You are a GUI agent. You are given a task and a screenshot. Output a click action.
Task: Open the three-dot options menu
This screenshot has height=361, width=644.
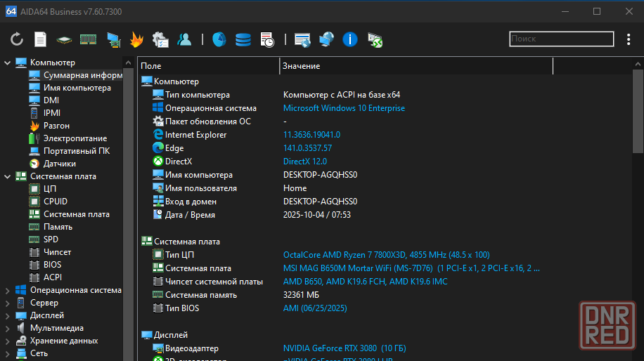(x=629, y=39)
